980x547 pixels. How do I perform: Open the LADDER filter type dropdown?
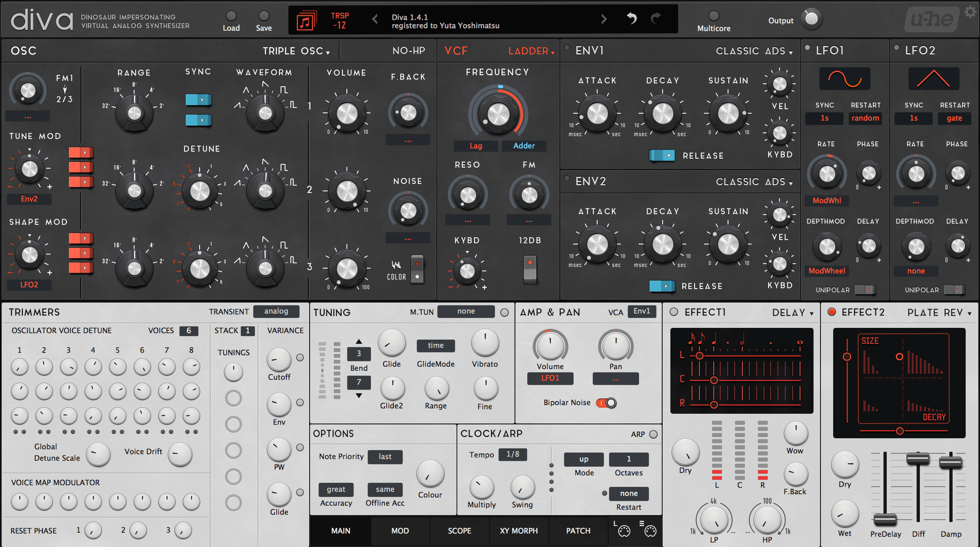pos(532,51)
